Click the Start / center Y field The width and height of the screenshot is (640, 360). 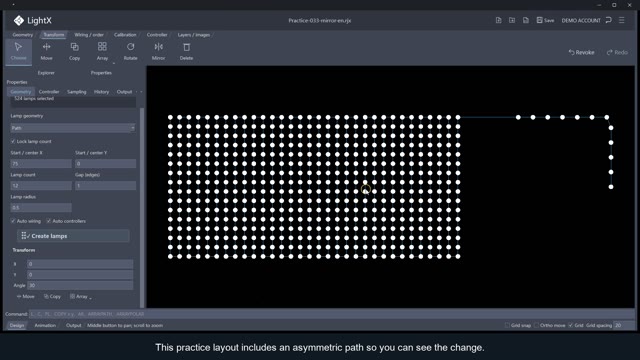point(105,164)
